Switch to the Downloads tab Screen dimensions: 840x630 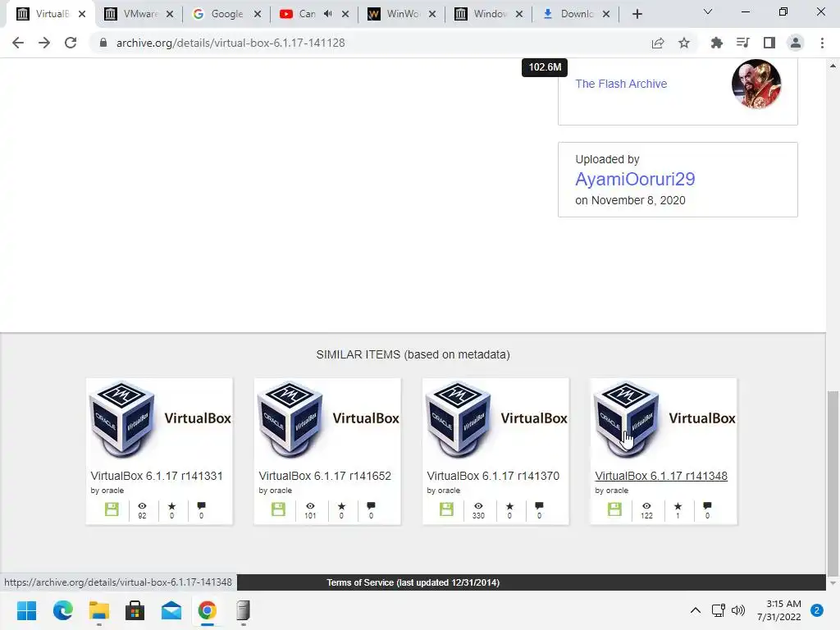(577, 14)
